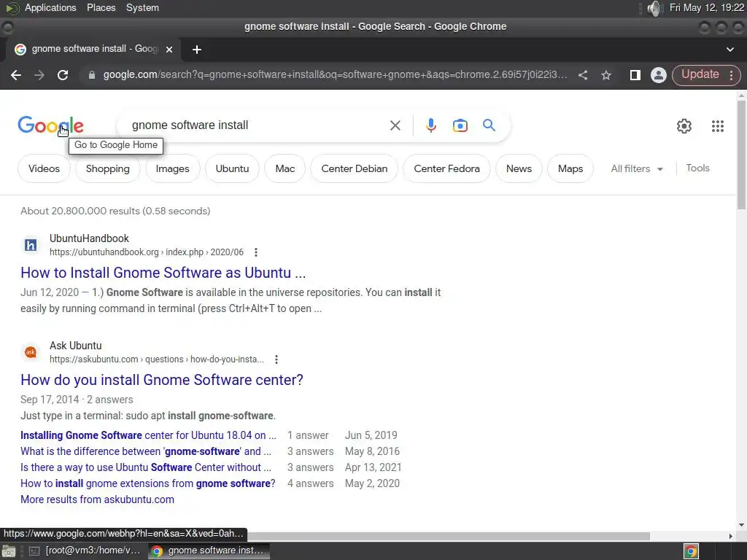Open the Google apps grid
Viewport: 747px width, 560px height.
pos(718,126)
